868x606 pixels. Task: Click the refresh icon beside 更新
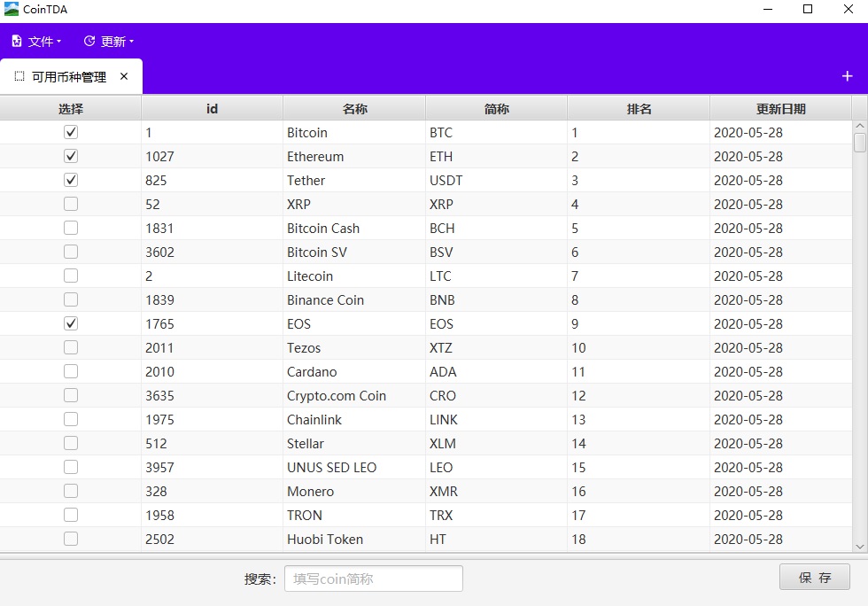(89, 41)
